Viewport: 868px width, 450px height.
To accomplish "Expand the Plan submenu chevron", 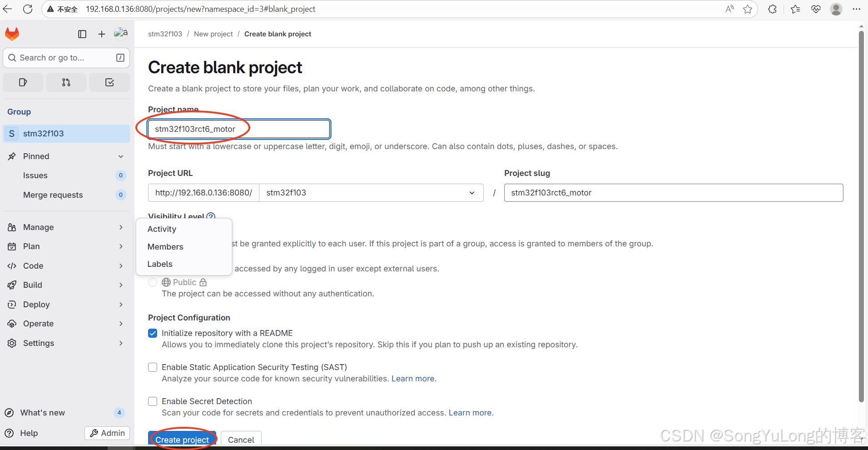I will click(x=121, y=246).
